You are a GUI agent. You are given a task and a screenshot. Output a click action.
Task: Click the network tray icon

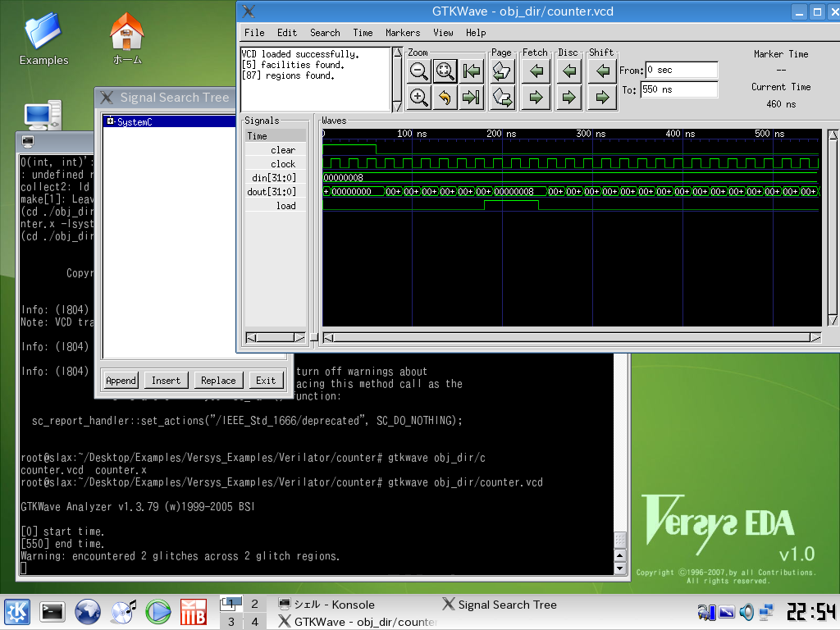tap(766, 612)
